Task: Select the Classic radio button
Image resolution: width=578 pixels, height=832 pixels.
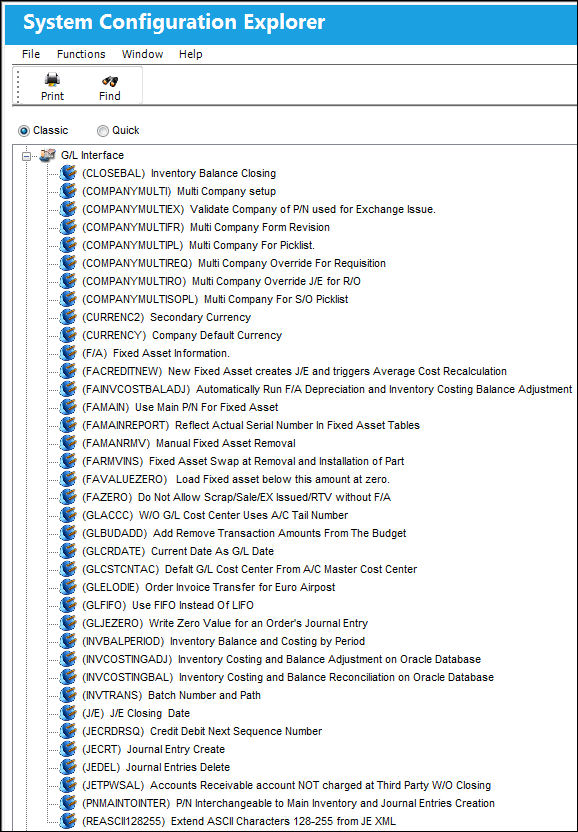Action: (24, 131)
